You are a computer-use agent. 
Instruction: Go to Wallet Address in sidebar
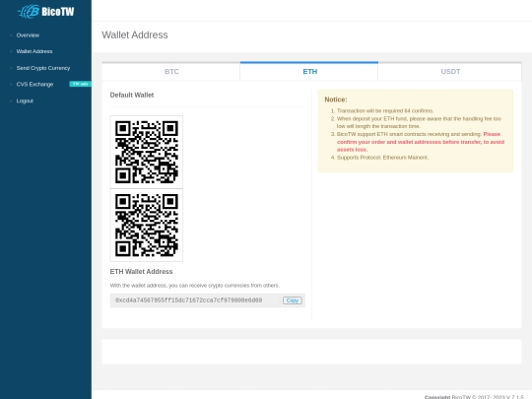tap(34, 51)
